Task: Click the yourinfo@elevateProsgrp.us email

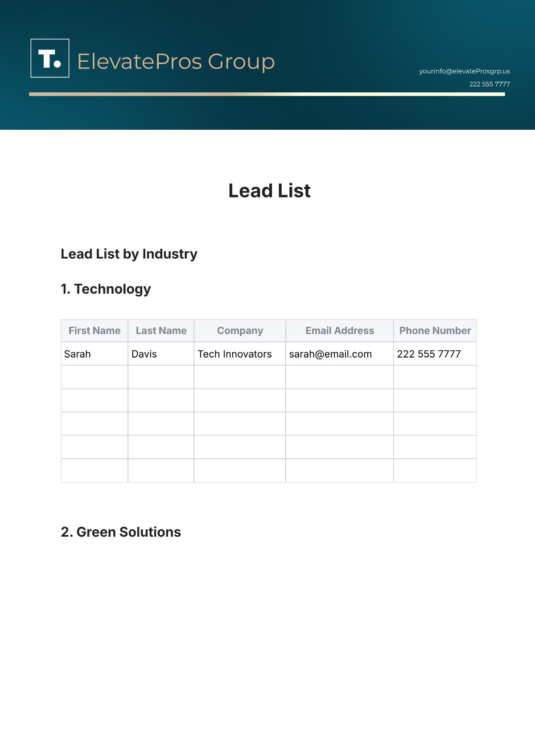Action: click(x=464, y=71)
